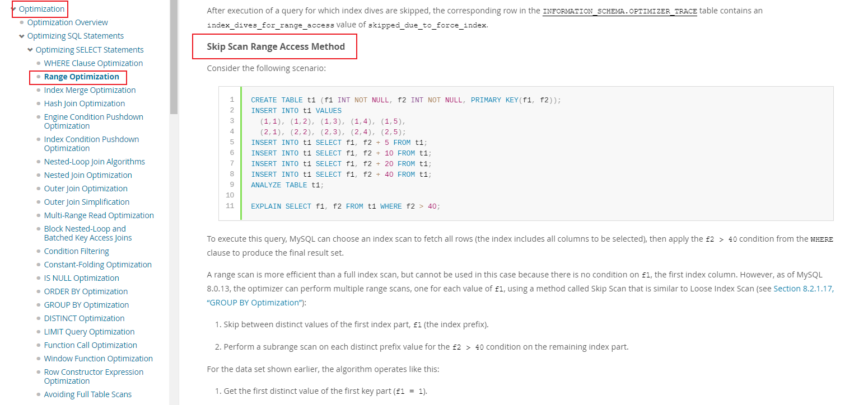
Task: Open WHERE Clause Optimization page
Action: tap(93, 63)
